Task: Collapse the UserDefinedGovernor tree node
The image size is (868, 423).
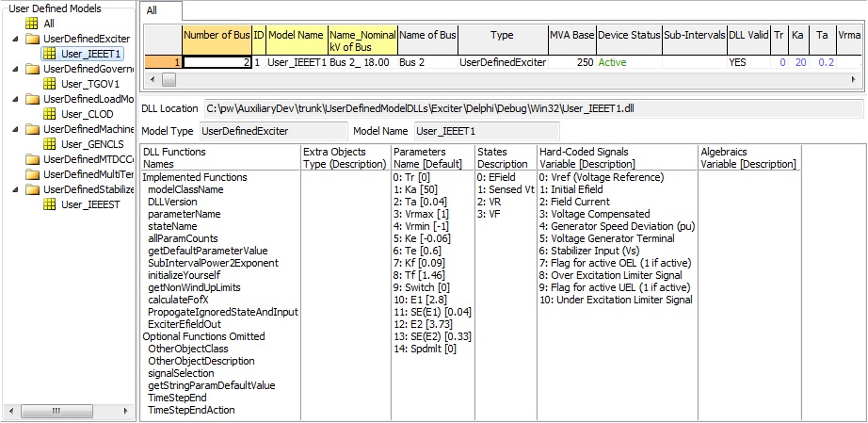Action: (x=17, y=69)
